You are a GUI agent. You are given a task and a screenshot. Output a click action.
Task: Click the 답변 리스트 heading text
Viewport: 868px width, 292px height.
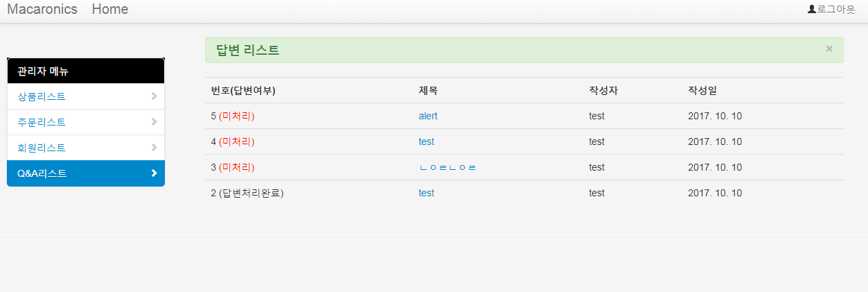(248, 50)
